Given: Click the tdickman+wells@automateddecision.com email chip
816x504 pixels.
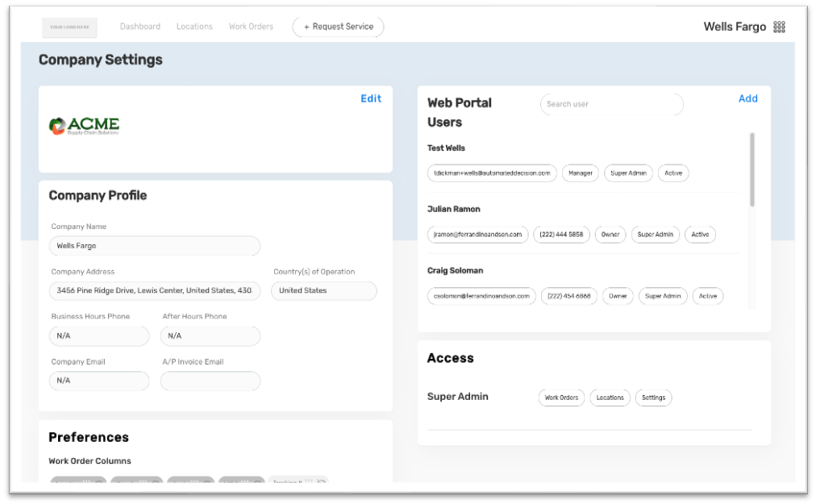Looking at the screenshot, I should click(x=492, y=173).
